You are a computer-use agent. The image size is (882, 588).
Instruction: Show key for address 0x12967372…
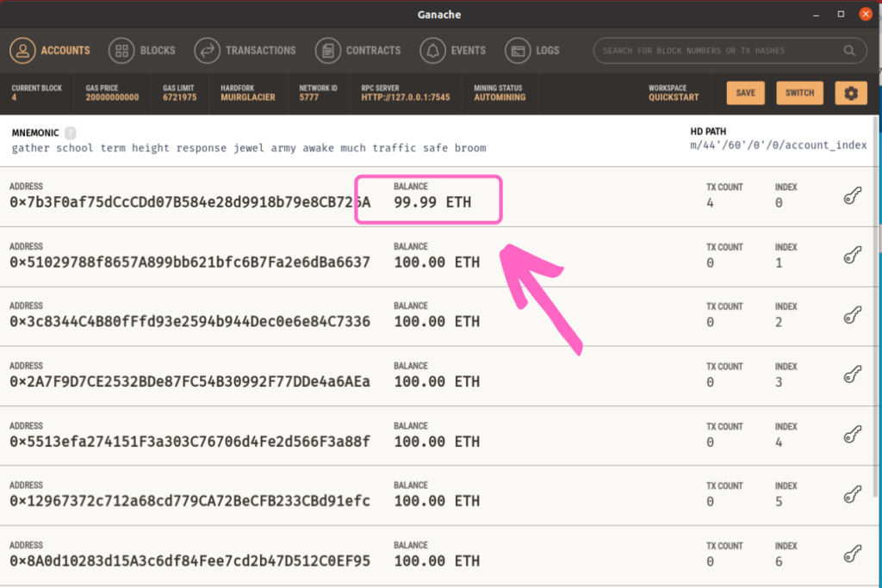click(852, 495)
